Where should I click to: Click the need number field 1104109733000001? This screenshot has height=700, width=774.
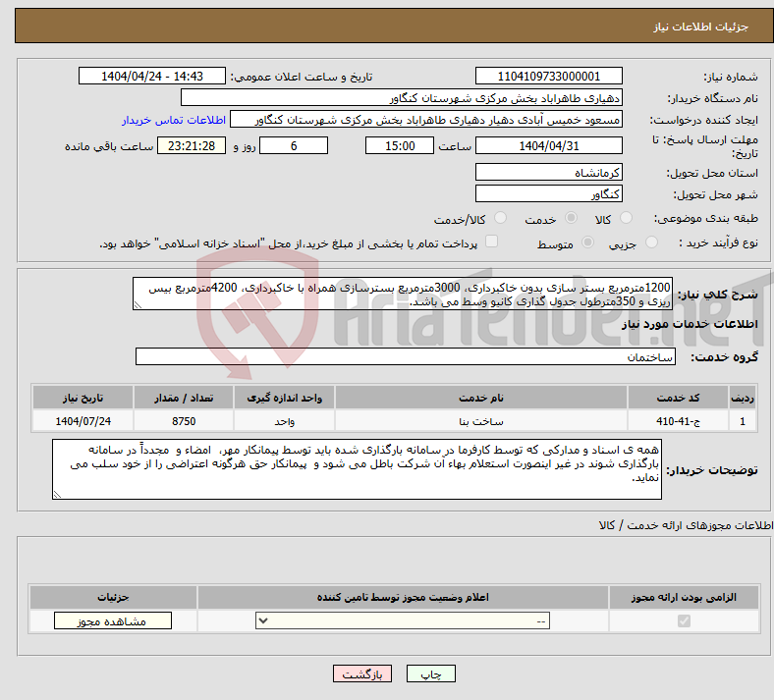(x=548, y=76)
